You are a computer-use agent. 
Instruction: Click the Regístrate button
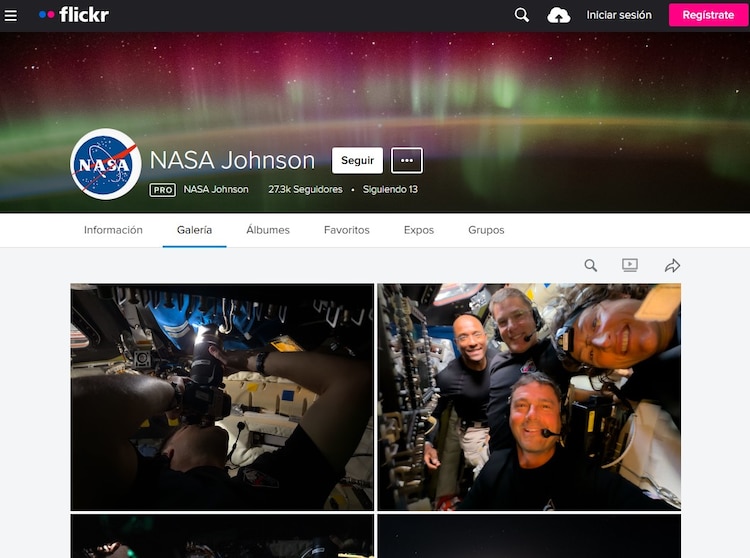click(708, 15)
